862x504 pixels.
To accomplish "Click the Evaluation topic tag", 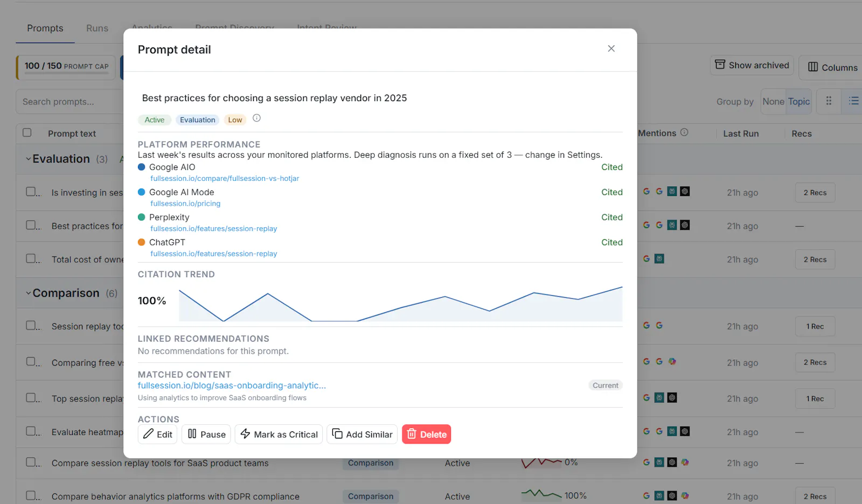I will pos(198,120).
